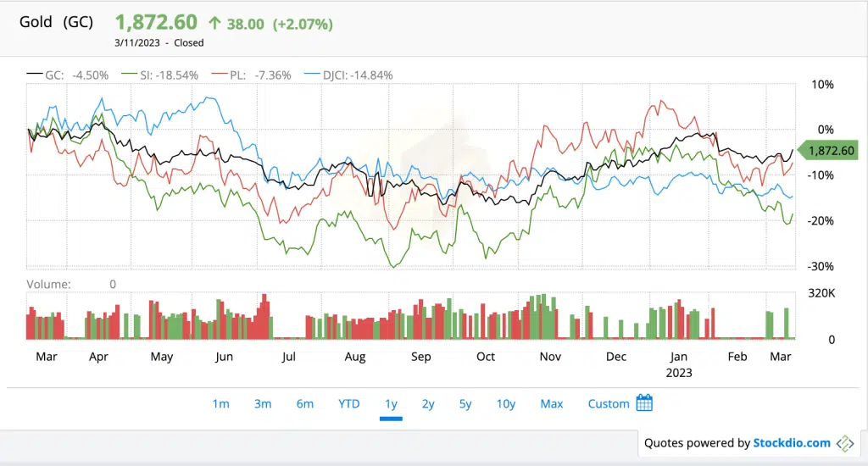Click the Stockdio logo icon
Screen dimensions: 868x466
[x=845, y=442]
